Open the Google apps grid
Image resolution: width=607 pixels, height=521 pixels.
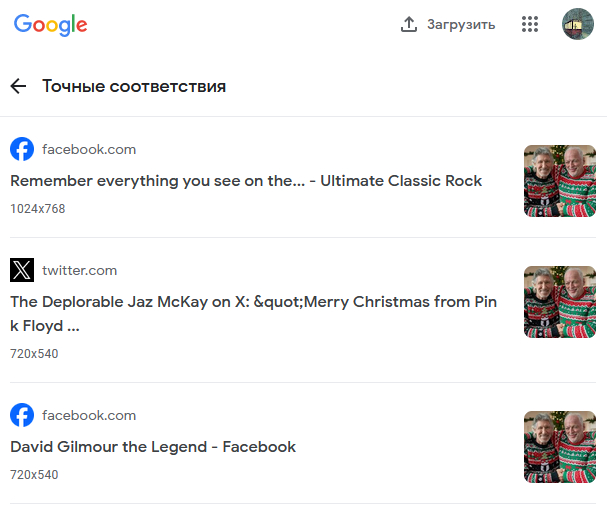click(530, 24)
